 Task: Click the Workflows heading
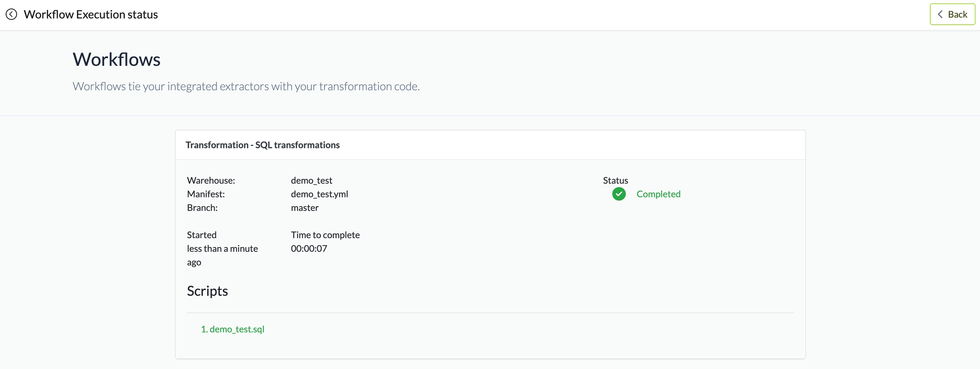pos(117,59)
